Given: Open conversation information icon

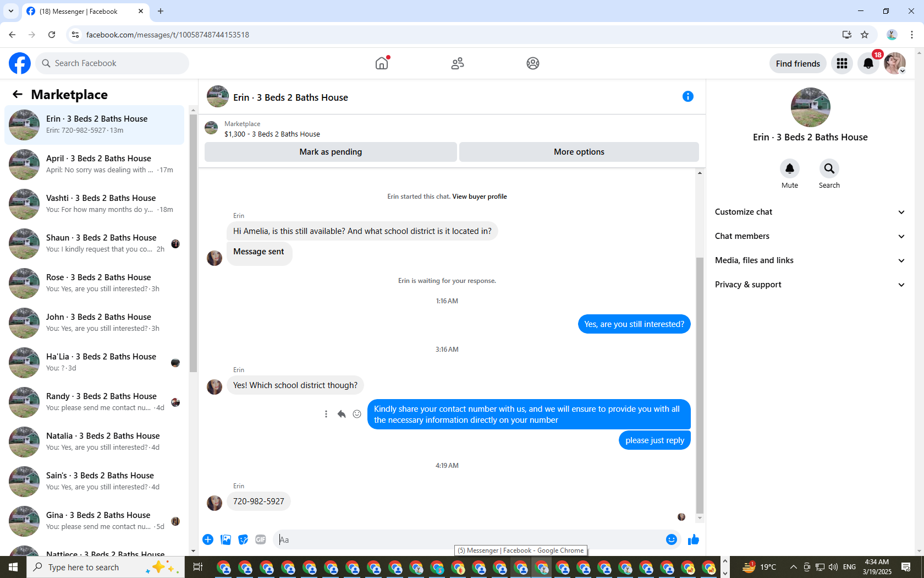Looking at the screenshot, I should 688,96.
